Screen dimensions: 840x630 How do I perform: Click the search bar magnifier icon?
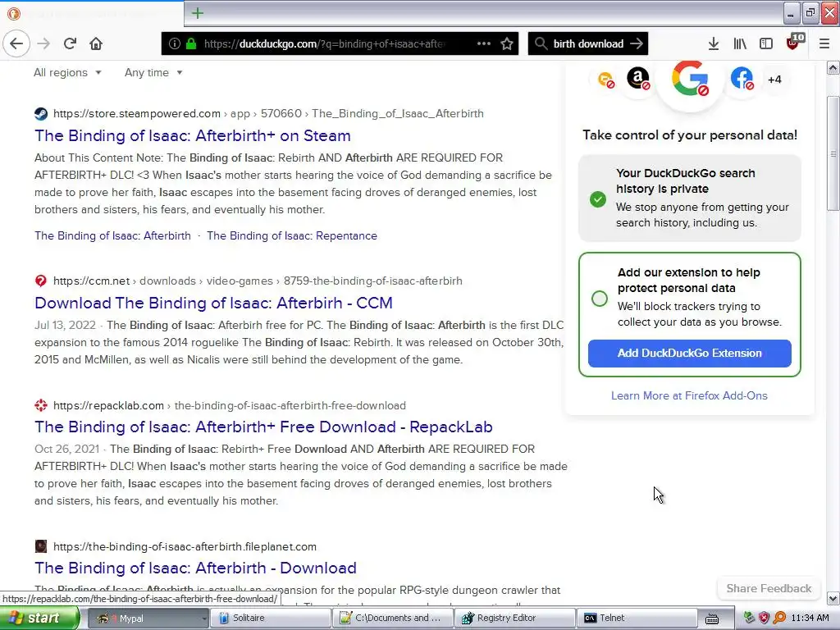click(541, 43)
